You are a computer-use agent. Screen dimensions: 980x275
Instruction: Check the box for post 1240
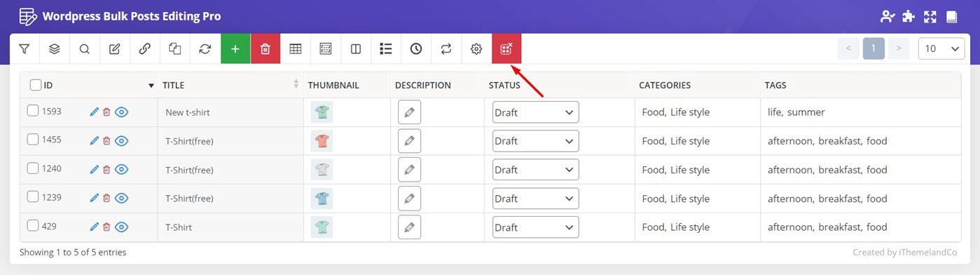(x=33, y=168)
